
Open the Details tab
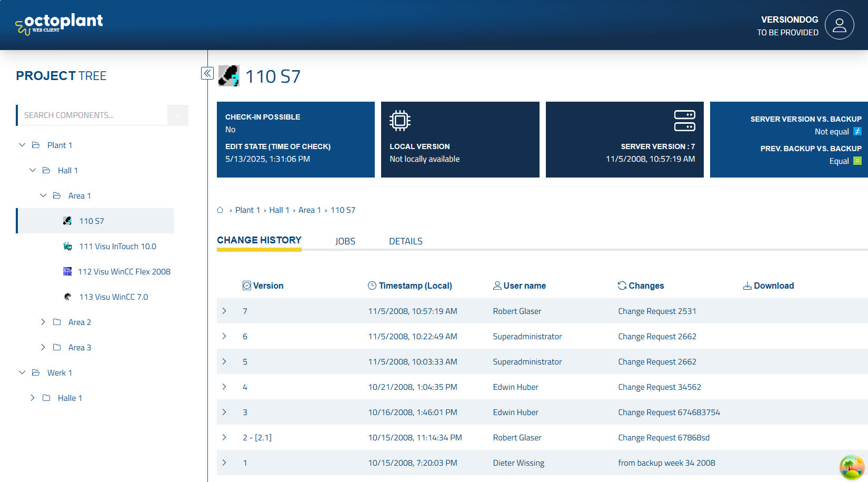[x=405, y=241]
